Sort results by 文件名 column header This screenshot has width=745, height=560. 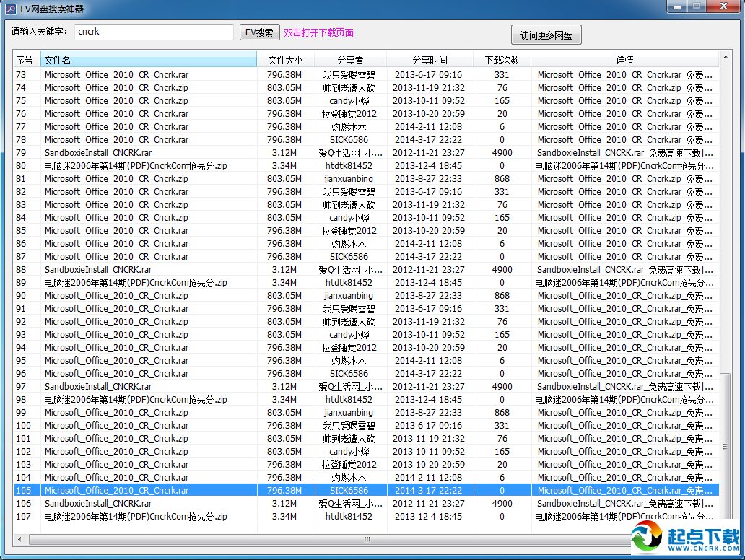coord(149,60)
